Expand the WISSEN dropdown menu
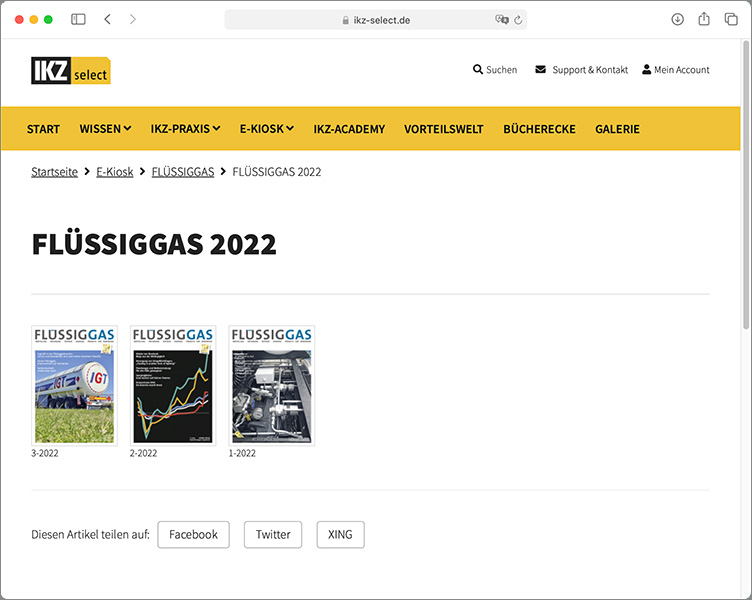 (105, 129)
